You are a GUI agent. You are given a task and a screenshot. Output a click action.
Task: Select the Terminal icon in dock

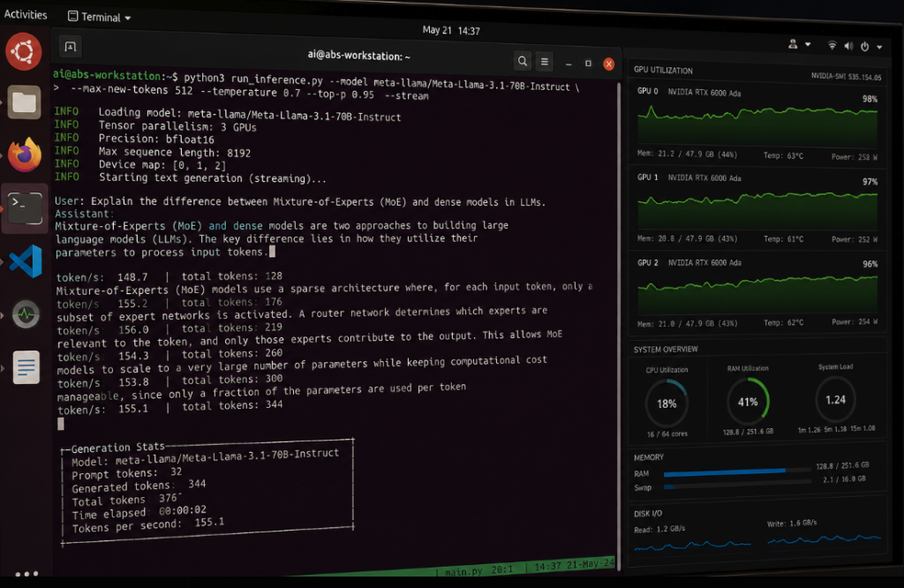(x=25, y=208)
